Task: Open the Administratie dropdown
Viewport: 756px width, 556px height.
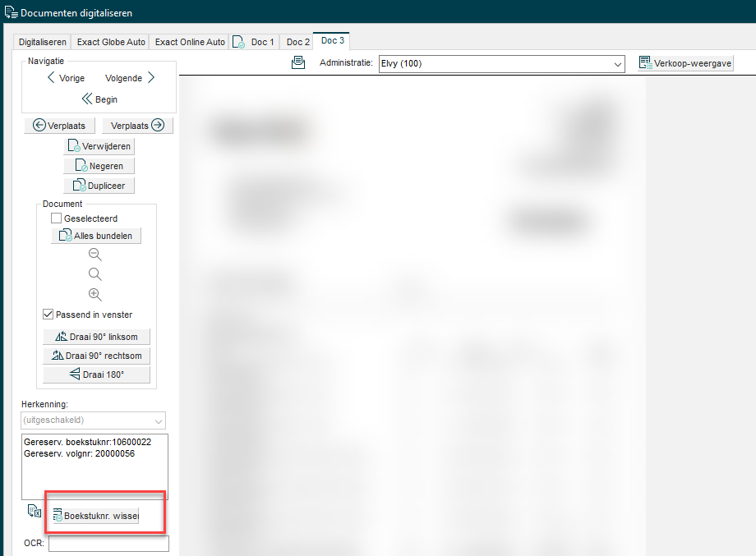Action: tap(502, 63)
